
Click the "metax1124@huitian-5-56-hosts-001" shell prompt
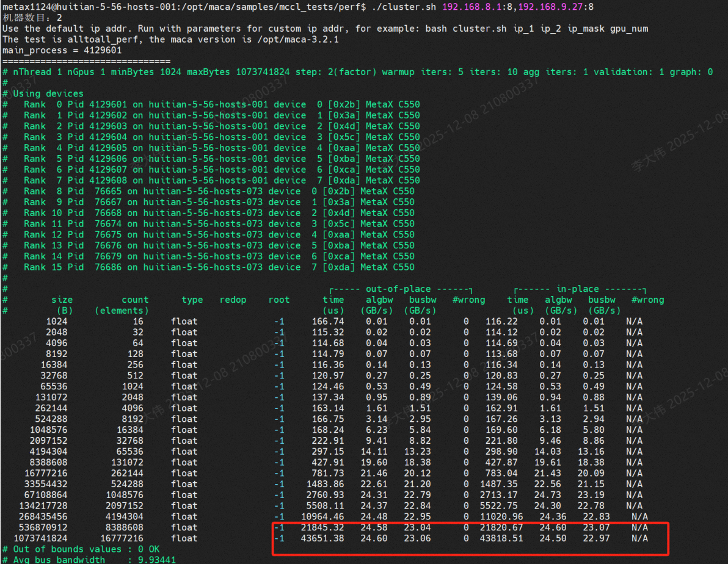[90, 7]
